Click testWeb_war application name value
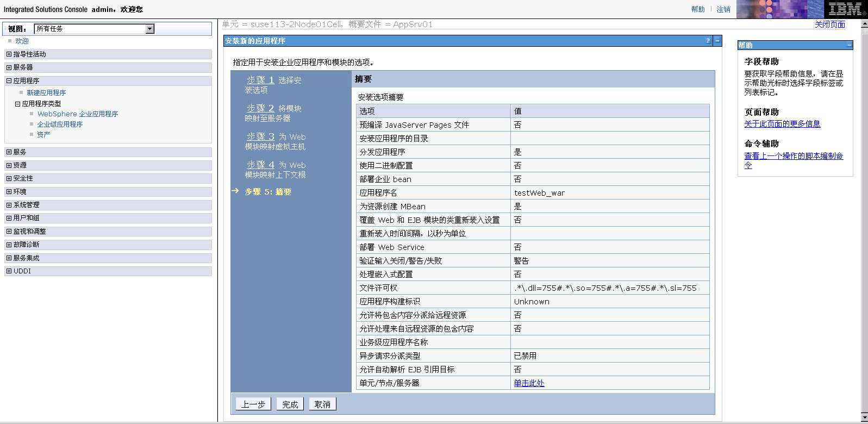 click(539, 193)
